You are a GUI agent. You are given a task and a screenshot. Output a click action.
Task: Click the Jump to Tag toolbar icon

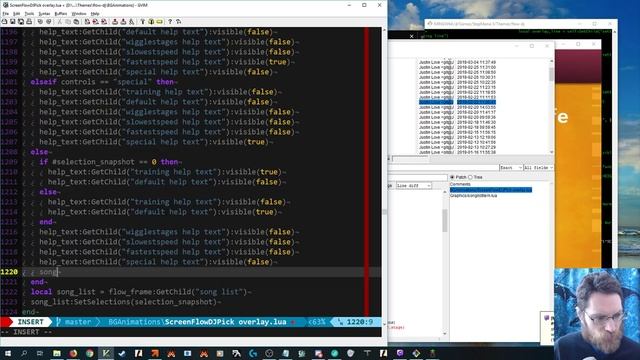(160, 22)
